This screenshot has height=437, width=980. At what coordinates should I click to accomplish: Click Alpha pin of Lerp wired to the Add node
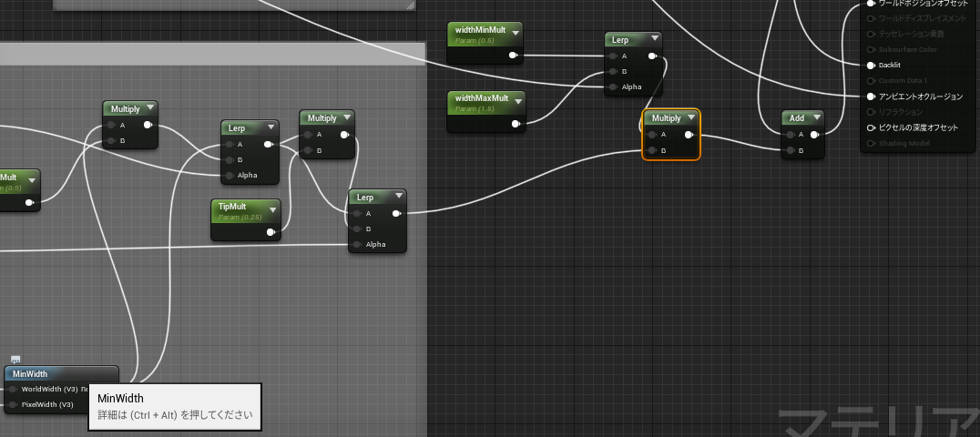click(356, 244)
